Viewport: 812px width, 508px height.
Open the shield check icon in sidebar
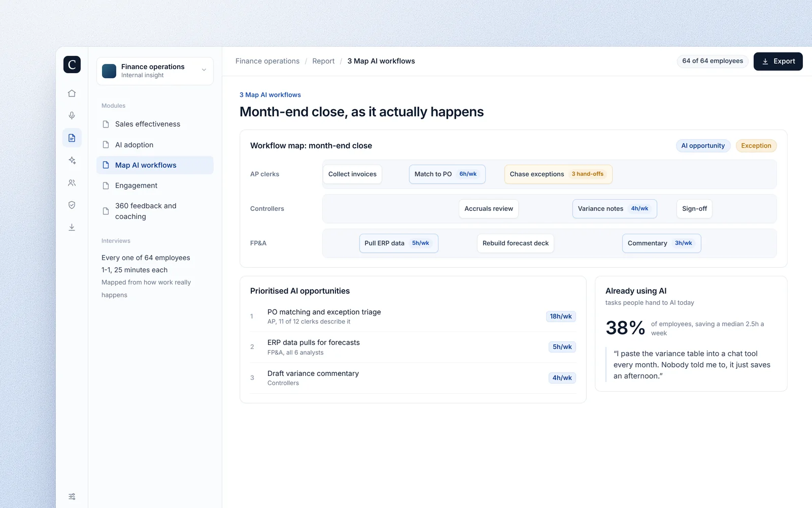pos(72,205)
